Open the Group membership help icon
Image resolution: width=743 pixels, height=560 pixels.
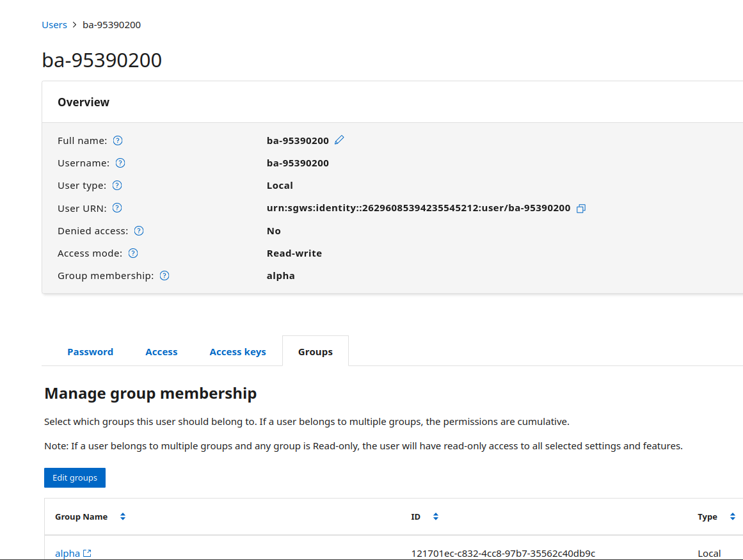[x=164, y=276]
